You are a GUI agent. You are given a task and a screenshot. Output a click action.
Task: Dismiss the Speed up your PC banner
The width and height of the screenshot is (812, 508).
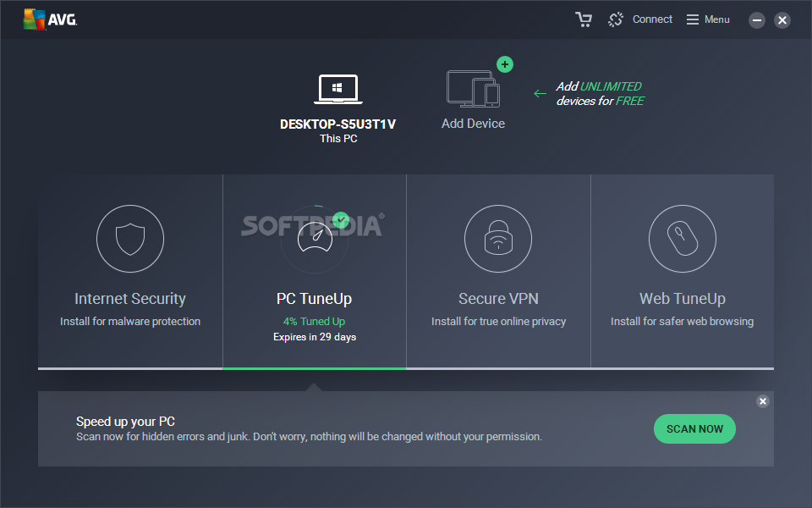coord(763,401)
